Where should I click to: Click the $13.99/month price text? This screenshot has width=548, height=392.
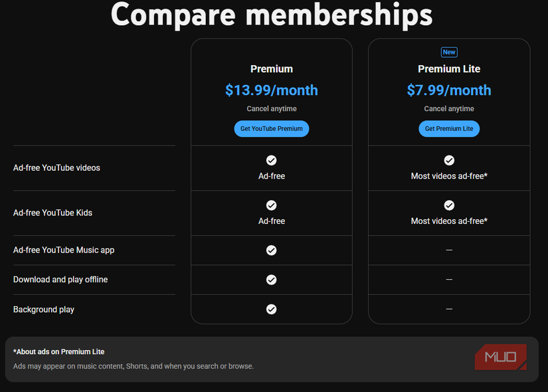271,90
